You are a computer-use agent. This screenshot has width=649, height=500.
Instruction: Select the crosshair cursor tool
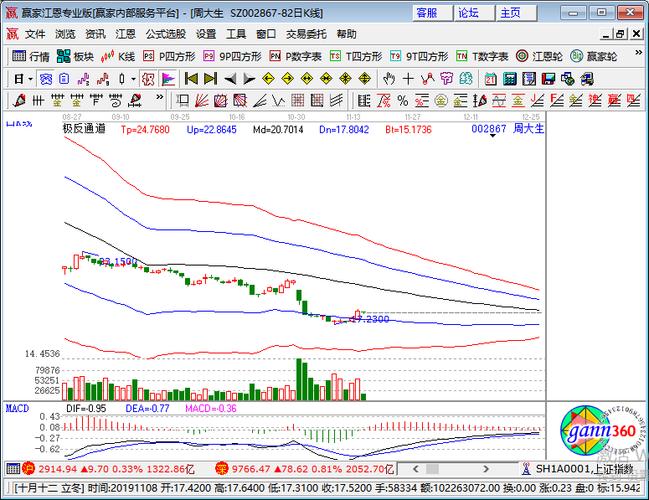[x=408, y=79]
